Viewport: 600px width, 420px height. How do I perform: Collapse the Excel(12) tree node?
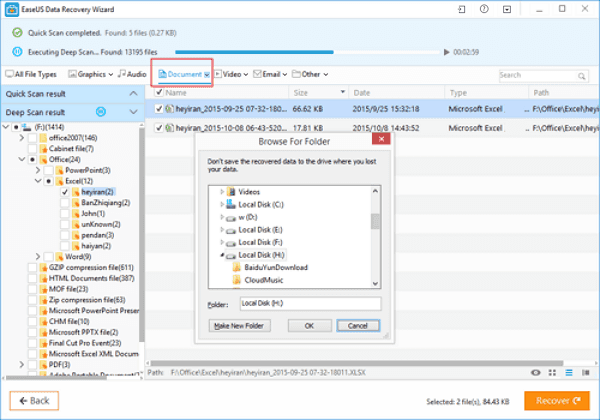[38, 181]
